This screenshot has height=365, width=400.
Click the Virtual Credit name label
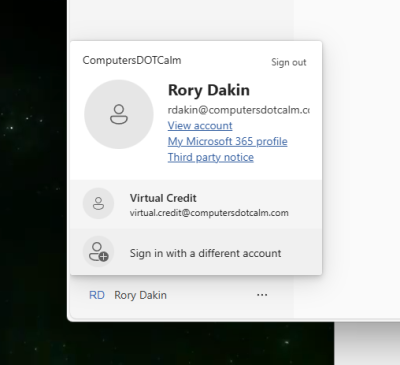[x=163, y=198]
